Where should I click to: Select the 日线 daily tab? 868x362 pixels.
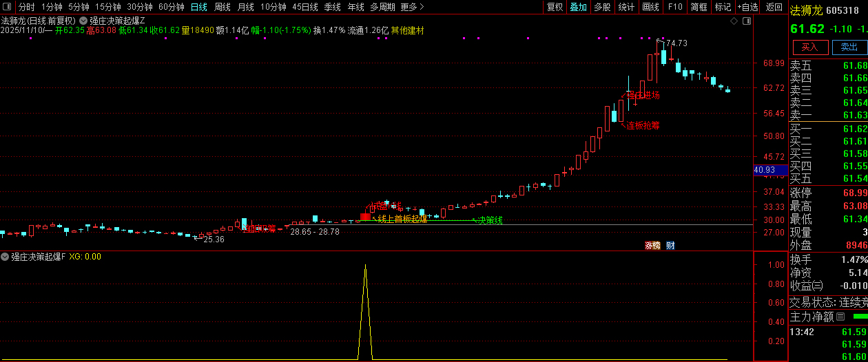tap(199, 7)
